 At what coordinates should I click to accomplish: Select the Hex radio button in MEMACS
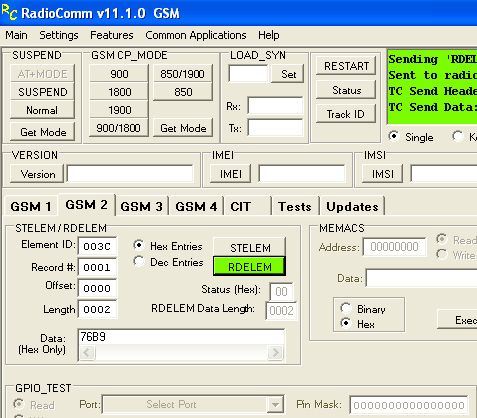tap(346, 323)
